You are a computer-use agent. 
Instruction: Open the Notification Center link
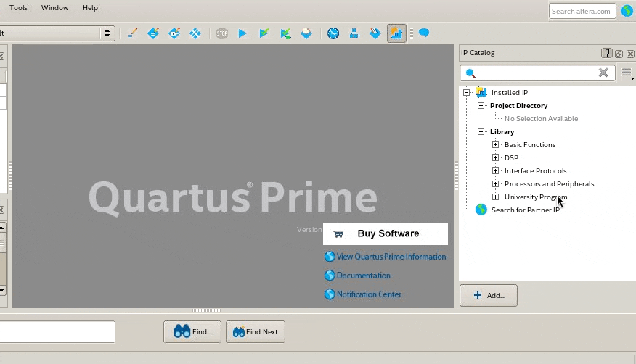pos(369,294)
